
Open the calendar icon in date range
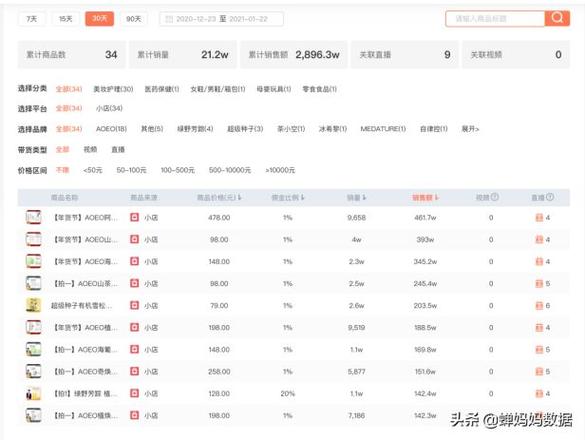[x=169, y=19]
